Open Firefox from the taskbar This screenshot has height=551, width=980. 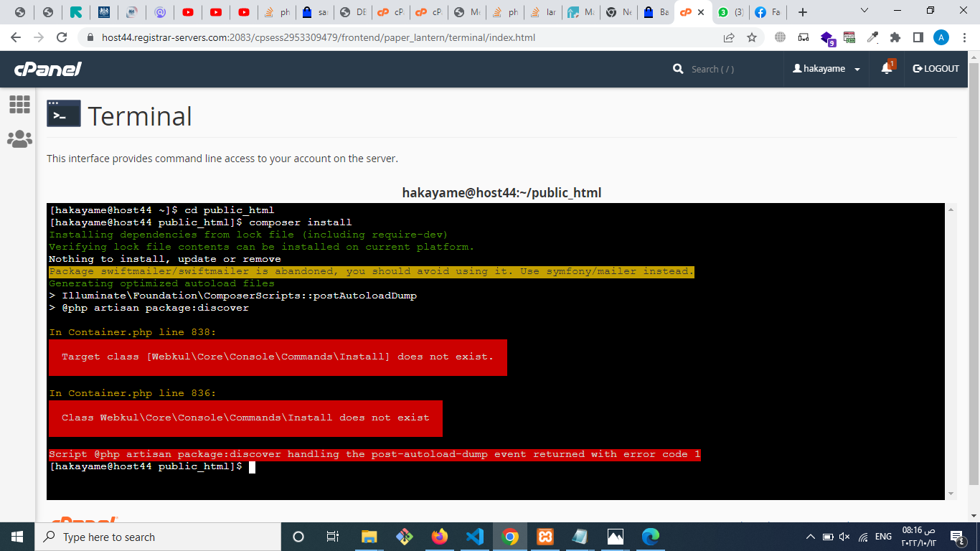click(439, 537)
